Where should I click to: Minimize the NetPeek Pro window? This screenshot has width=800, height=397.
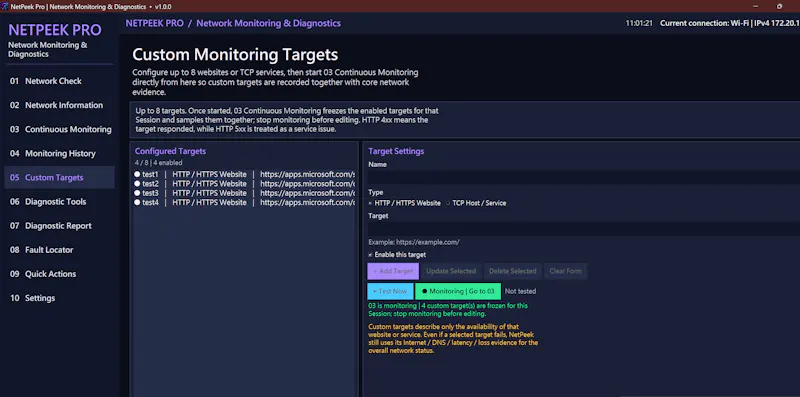[x=756, y=7]
